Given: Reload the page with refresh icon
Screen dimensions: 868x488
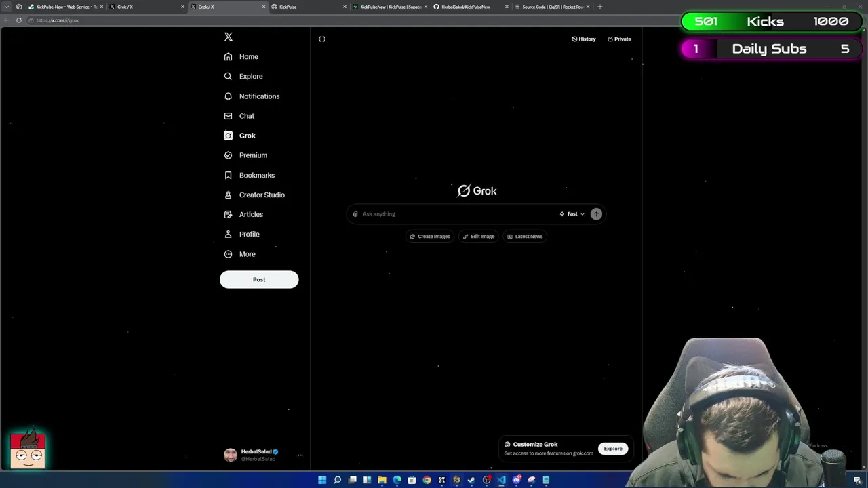Looking at the screenshot, I should click(x=19, y=20).
